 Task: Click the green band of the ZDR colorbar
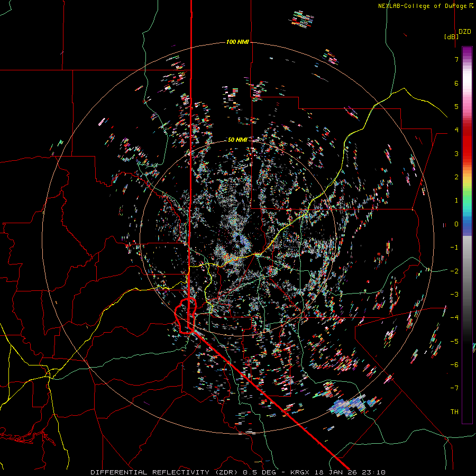coord(467,197)
